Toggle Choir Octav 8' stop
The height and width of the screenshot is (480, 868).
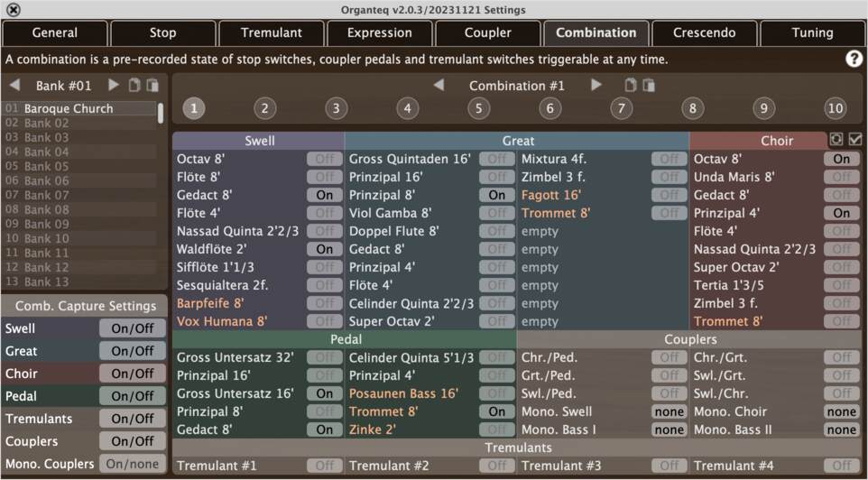click(842, 159)
